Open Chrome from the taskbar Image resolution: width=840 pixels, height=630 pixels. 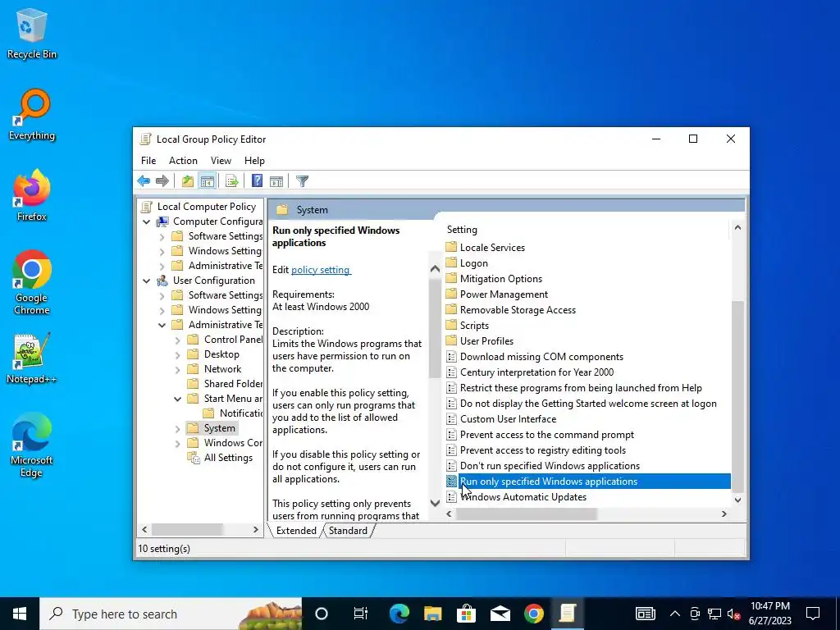pyautogui.click(x=533, y=614)
